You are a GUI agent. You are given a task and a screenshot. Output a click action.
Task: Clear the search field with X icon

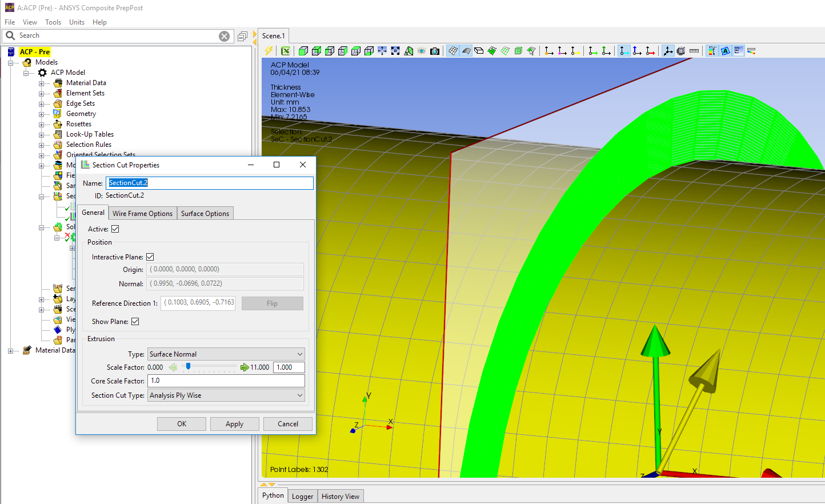(225, 36)
